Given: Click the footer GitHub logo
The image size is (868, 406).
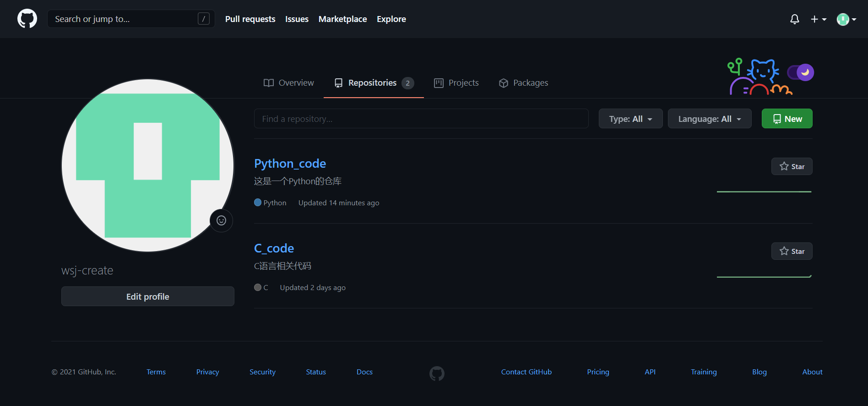Looking at the screenshot, I should point(437,373).
